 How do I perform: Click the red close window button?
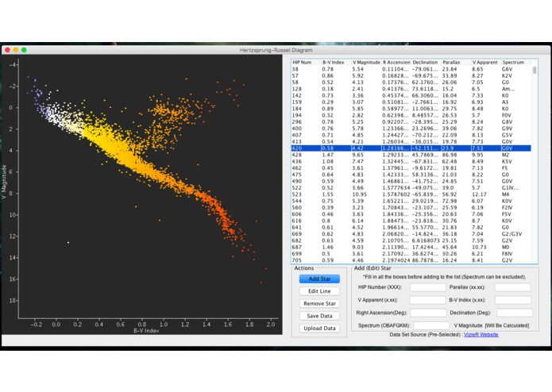click(x=7, y=50)
